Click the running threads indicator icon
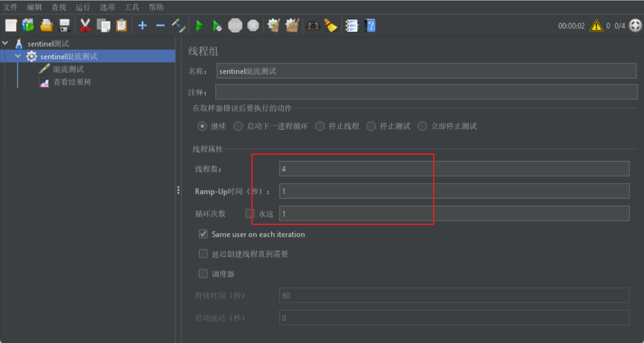This screenshot has width=644, height=343. tap(635, 26)
